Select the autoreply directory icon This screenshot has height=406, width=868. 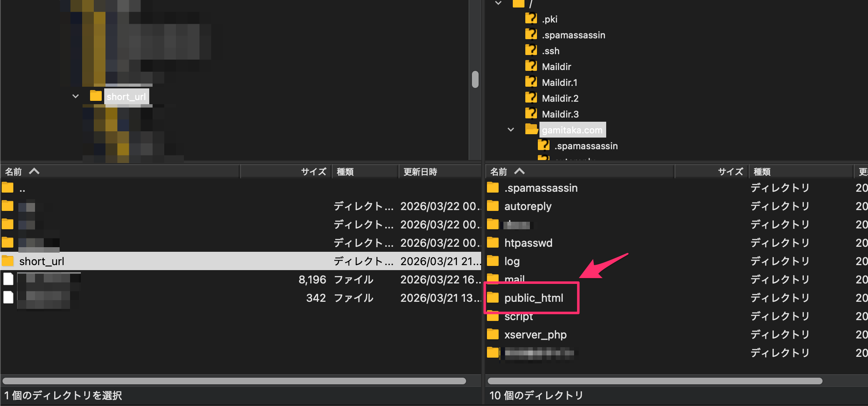coord(493,206)
